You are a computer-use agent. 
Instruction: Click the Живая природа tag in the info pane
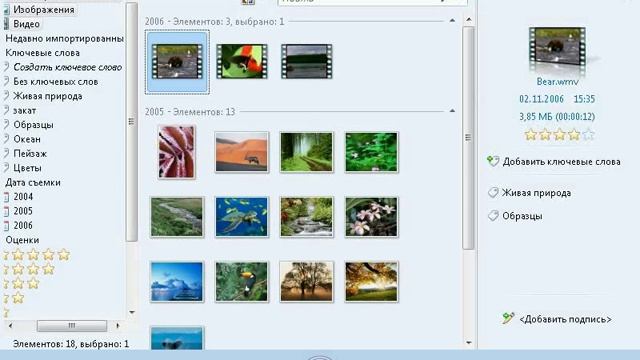point(536,193)
